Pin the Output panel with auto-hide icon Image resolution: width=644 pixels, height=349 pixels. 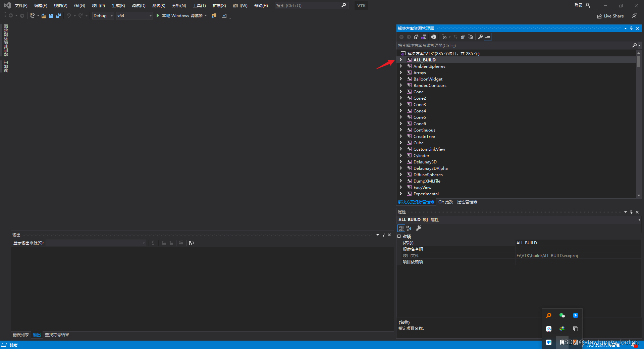coord(383,235)
